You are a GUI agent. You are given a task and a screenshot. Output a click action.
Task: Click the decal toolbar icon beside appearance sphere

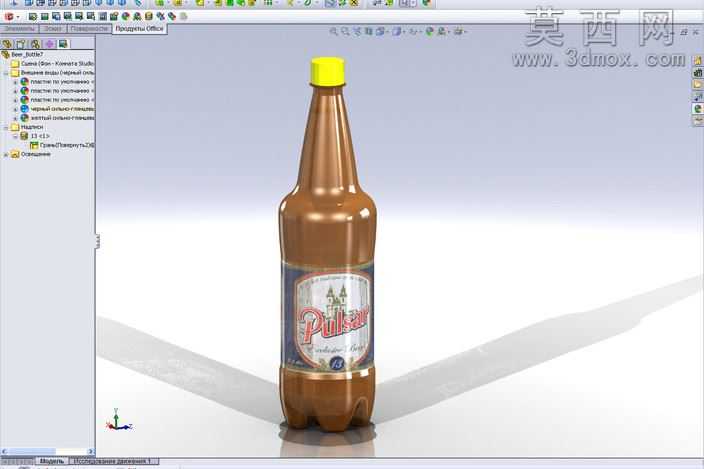pyautogui.click(x=137, y=17)
